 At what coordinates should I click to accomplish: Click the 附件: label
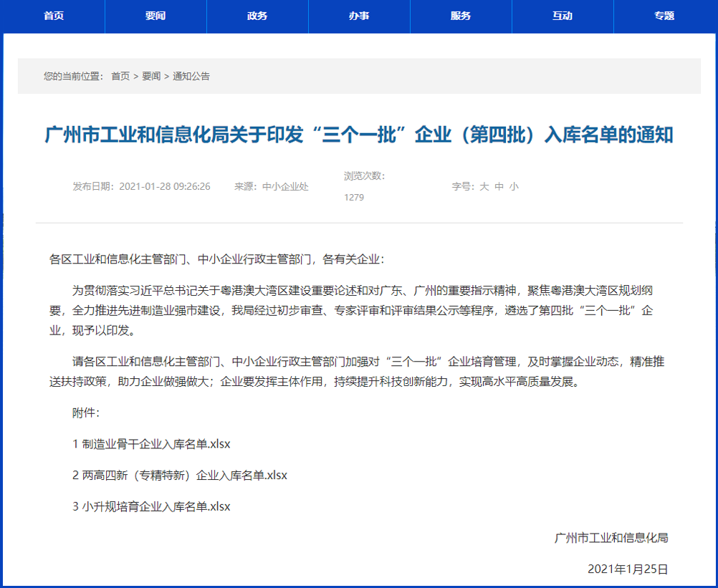point(85,413)
